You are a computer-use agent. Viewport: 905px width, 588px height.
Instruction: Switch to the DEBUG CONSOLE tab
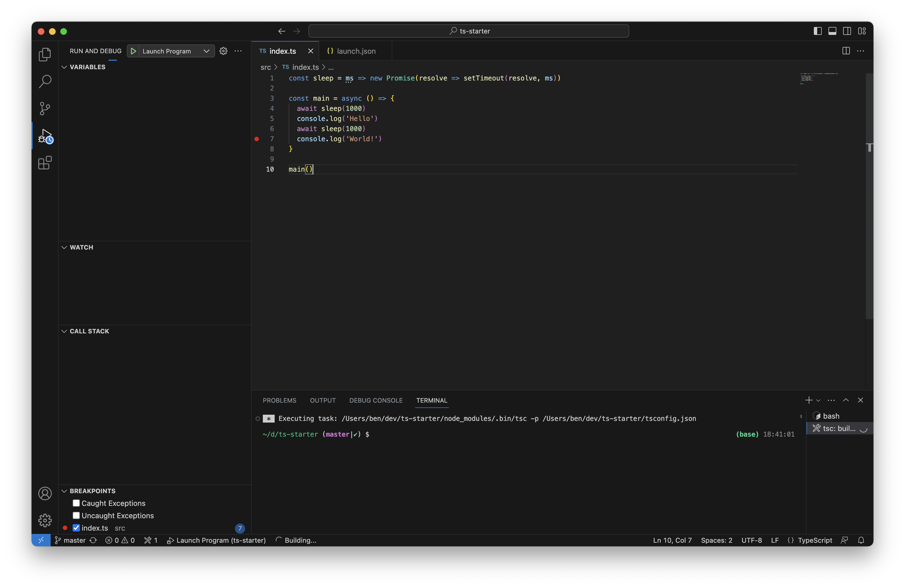pyautogui.click(x=375, y=400)
